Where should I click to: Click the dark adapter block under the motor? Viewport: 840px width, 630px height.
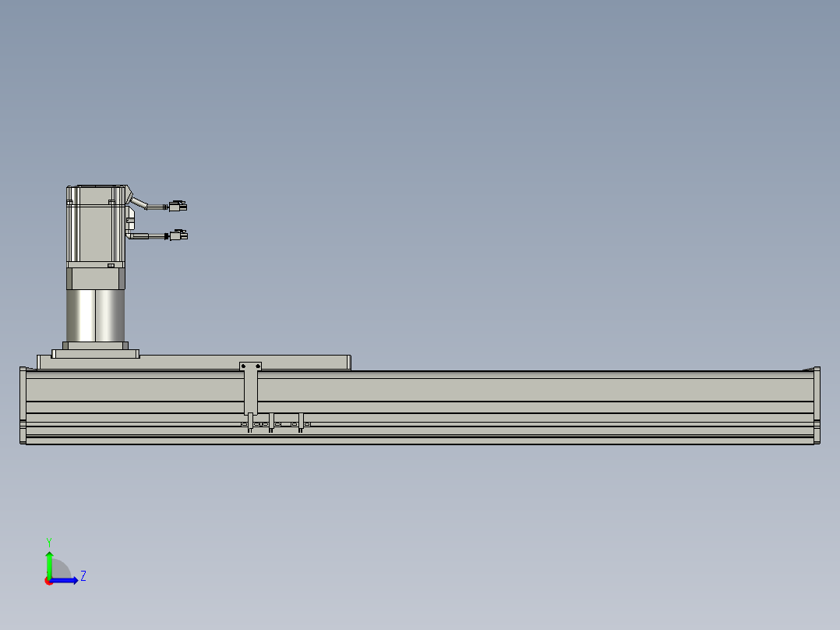(x=96, y=278)
